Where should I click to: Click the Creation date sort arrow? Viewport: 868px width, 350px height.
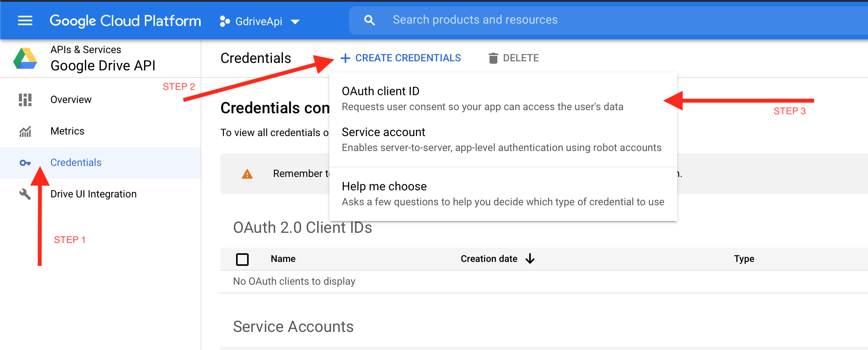[530, 259]
